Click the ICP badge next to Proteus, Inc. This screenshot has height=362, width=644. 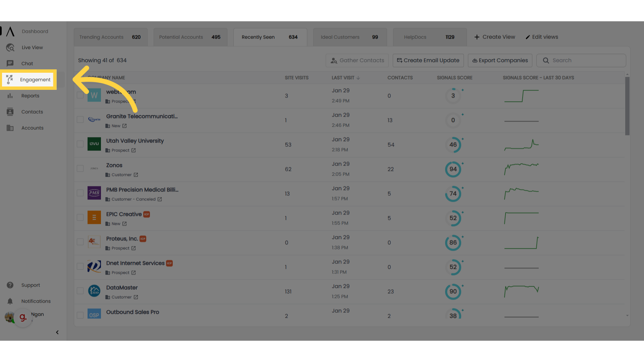[x=143, y=239]
